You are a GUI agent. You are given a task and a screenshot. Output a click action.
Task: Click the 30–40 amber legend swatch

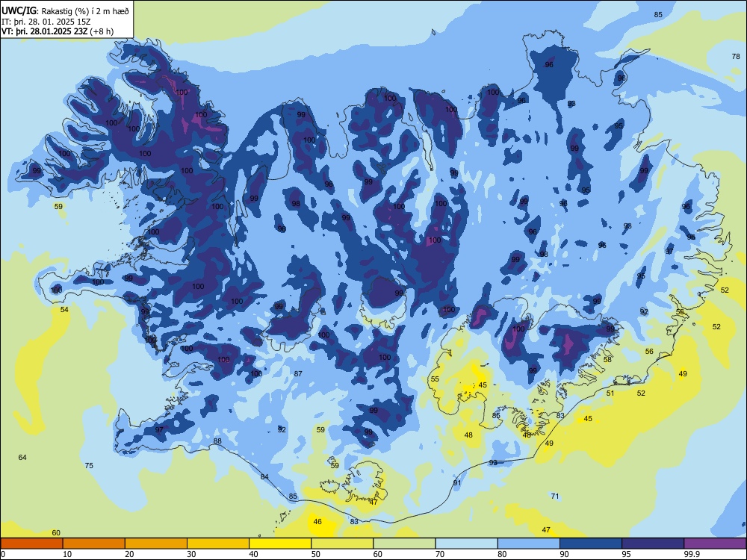point(218,544)
